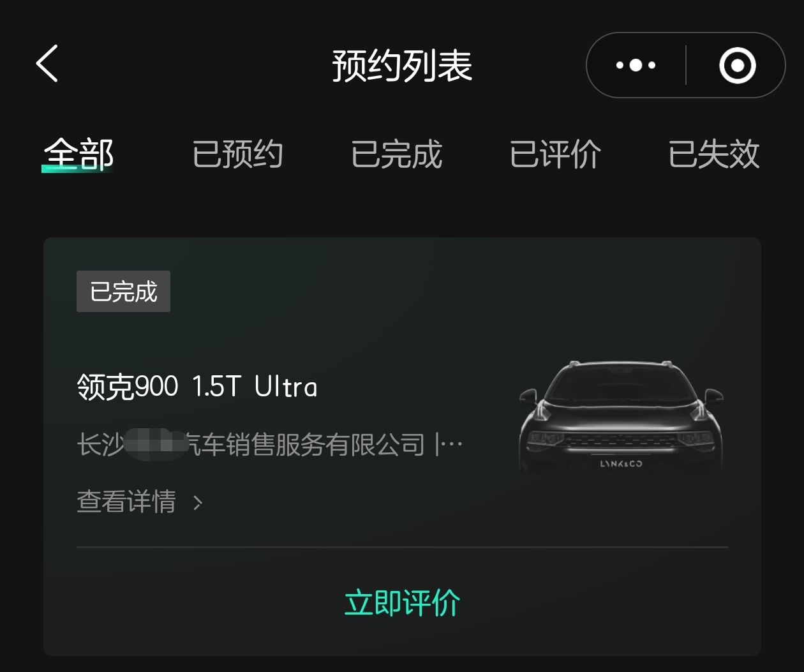Viewport: 804px width, 672px height.
Task: Open the 已评价 tab
Action: [555, 154]
